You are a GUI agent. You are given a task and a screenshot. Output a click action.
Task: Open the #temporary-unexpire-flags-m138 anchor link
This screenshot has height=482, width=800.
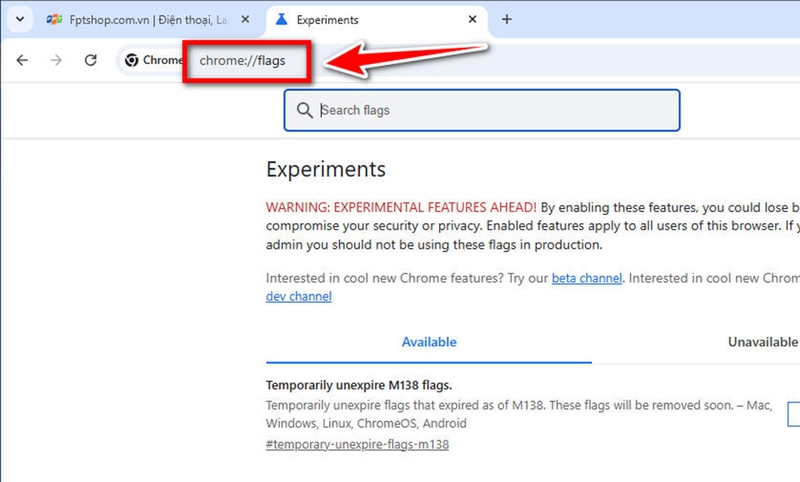(x=357, y=444)
